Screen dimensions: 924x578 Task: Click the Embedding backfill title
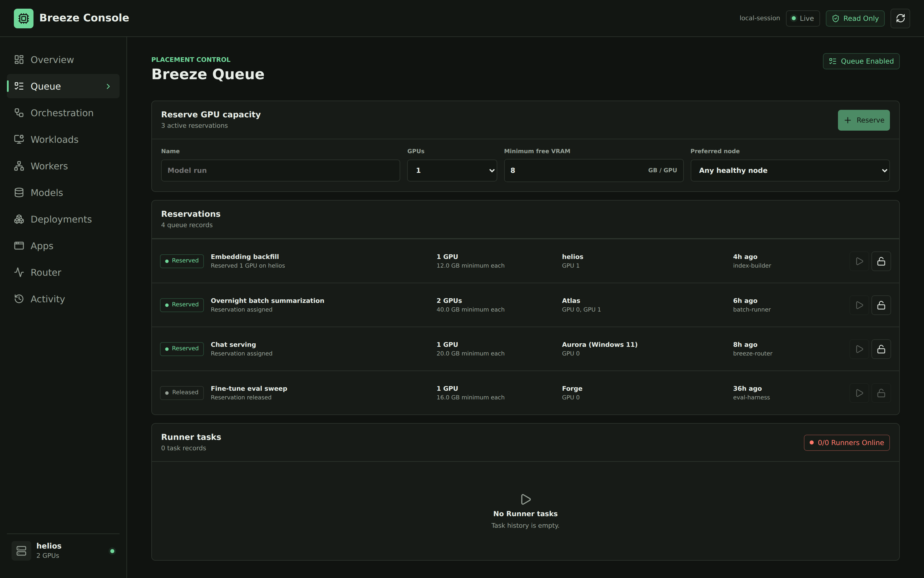245,257
